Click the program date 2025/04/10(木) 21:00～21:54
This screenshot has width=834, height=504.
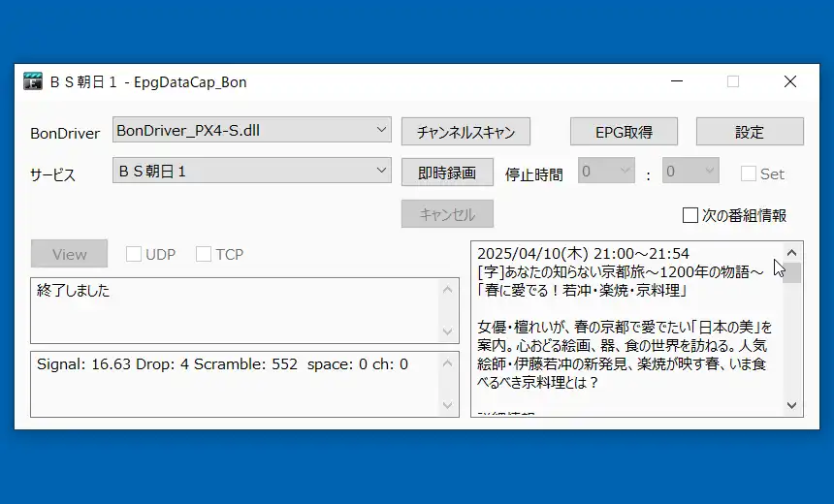tap(583, 254)
